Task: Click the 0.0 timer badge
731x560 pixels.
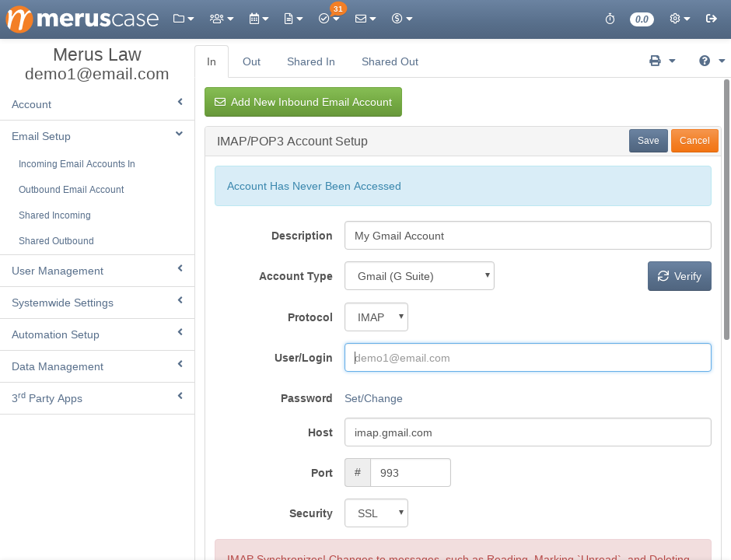Action: pyautogui.click(x=642, y=19)
